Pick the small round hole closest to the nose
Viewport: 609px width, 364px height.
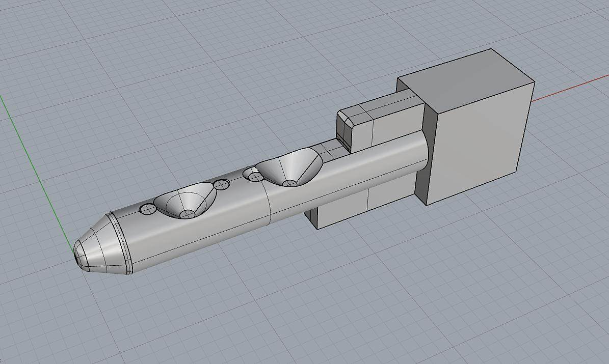[147, 210]
